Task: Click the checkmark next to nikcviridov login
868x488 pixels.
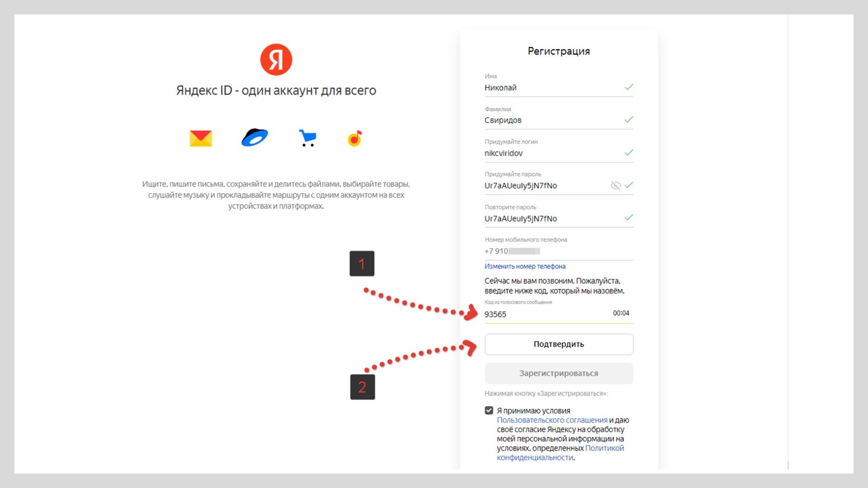Action: coord(629,152)
